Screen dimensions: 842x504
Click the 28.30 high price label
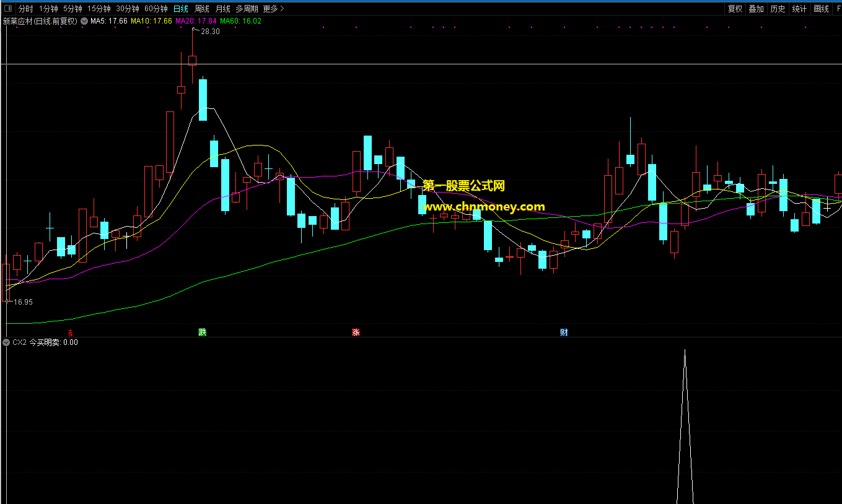[x=210, y=32]
